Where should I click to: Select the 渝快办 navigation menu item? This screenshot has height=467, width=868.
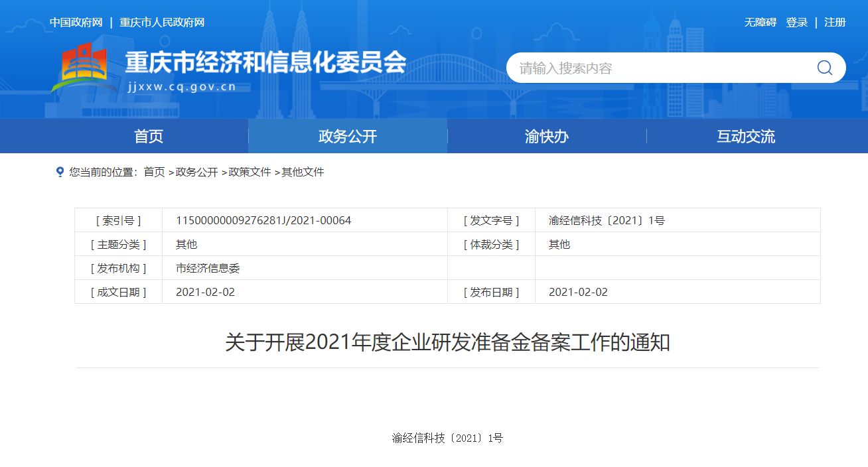point(547,137)
